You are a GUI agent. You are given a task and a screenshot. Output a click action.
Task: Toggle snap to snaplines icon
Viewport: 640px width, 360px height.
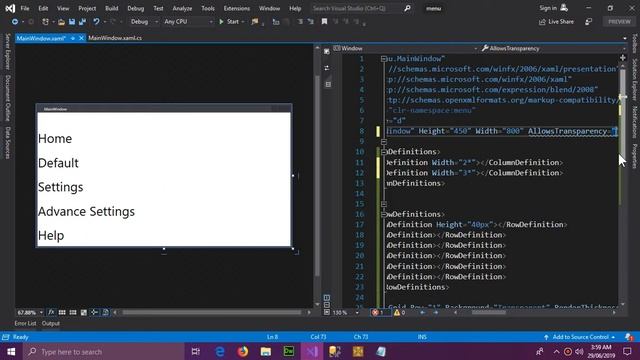[x=94, y=312]
